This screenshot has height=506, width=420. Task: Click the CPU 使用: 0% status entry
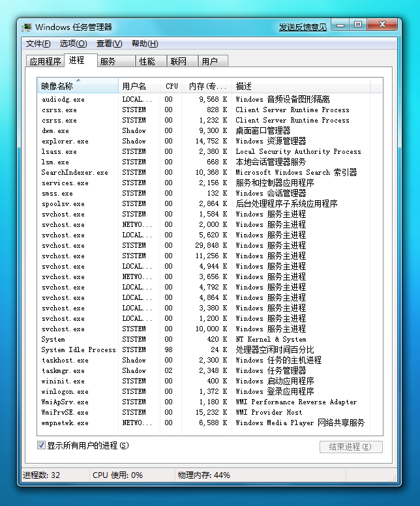coord(117,475)
